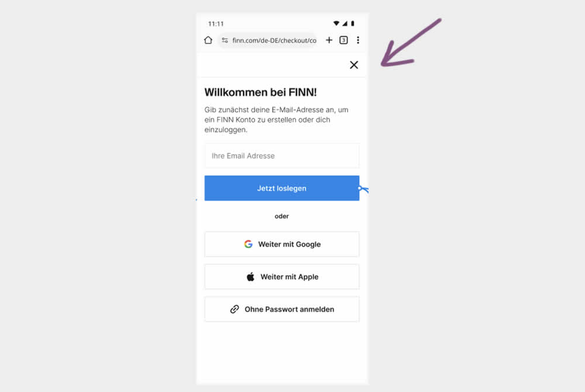Click the blue Jetzt loslegen button
The image size is (585, 392).
coord(282,188)
